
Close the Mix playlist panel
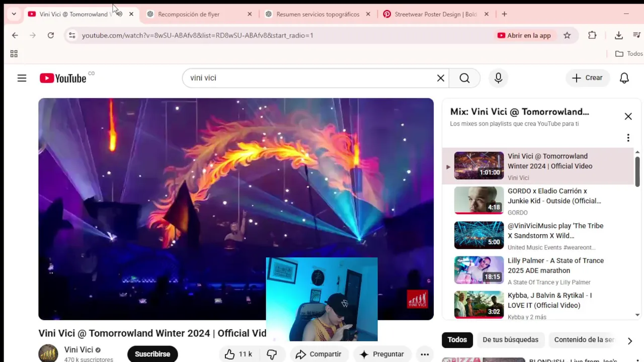pos(628,116)
